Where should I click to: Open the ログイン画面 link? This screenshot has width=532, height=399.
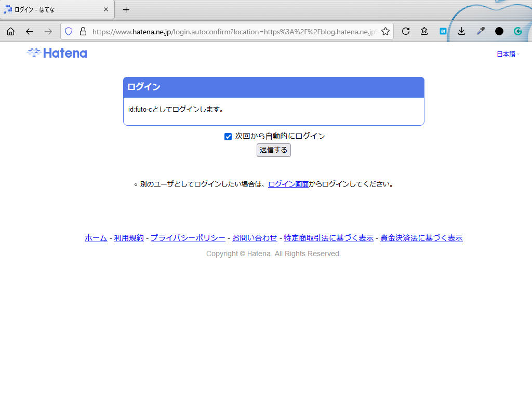pyautogui.click(x=288, y=184)
